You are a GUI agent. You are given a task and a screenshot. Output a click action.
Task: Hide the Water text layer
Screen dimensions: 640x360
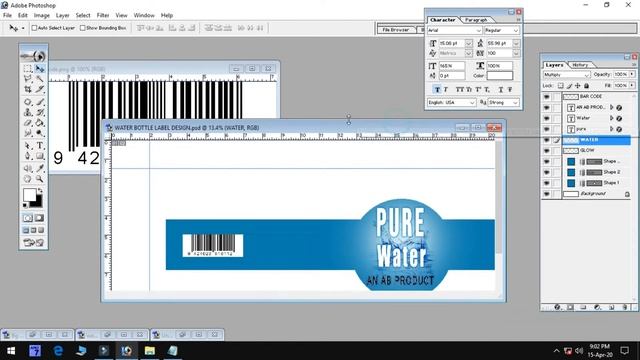(547, 118)
